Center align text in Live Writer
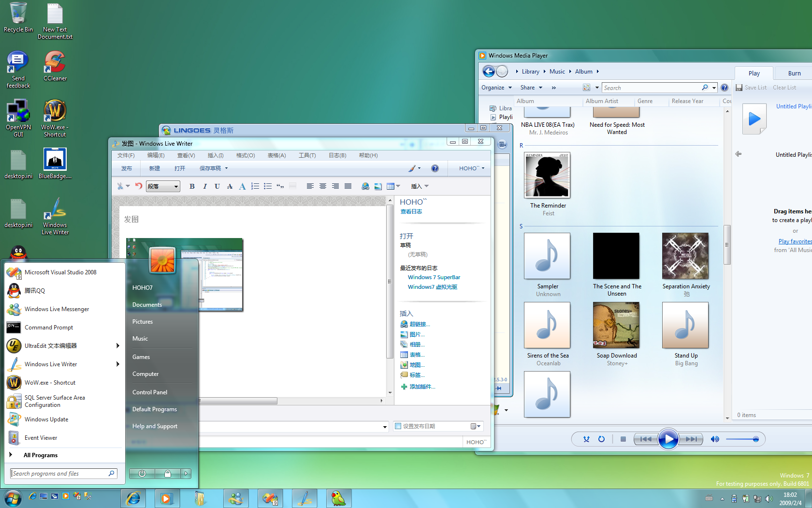The image size is (812, 508). tap(322, 186)
